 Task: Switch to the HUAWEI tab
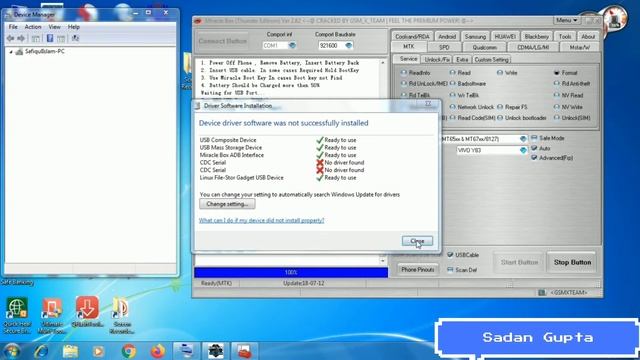click(505, 36)
